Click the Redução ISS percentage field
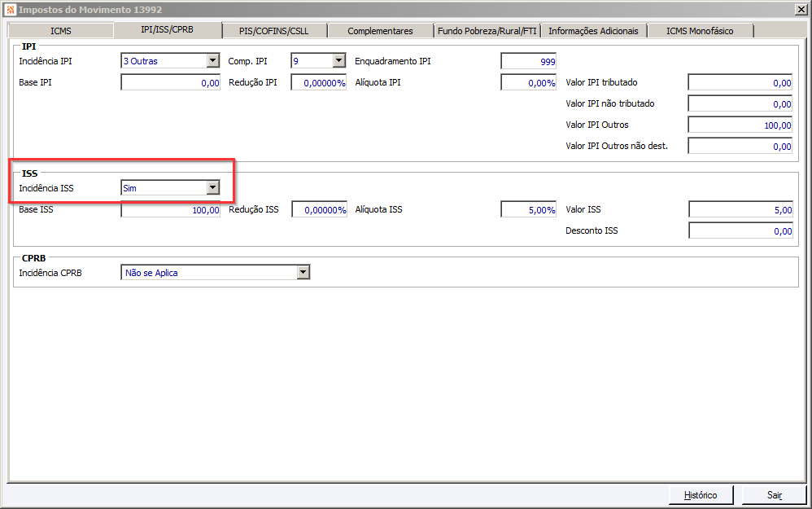 (319, 209)
